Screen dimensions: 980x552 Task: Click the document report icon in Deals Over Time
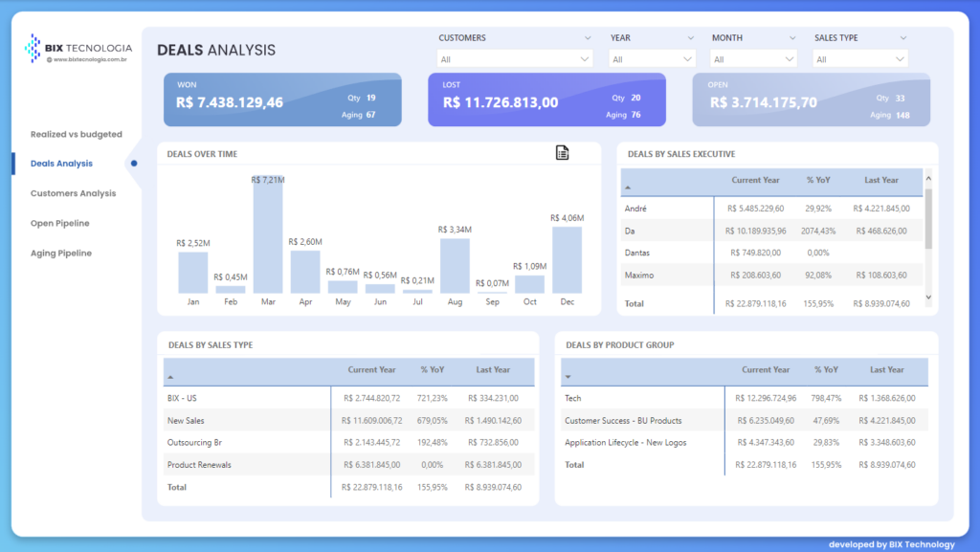click(x=563, y=153)
